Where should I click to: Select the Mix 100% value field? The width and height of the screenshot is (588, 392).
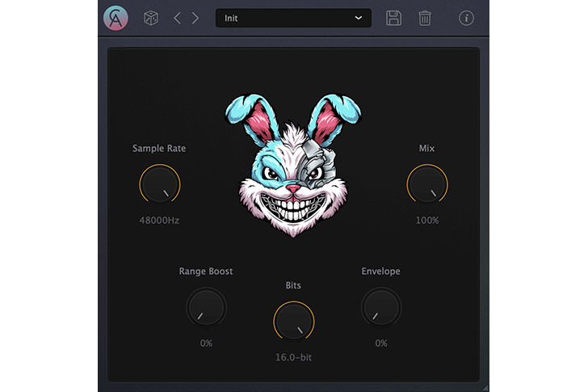426,220
